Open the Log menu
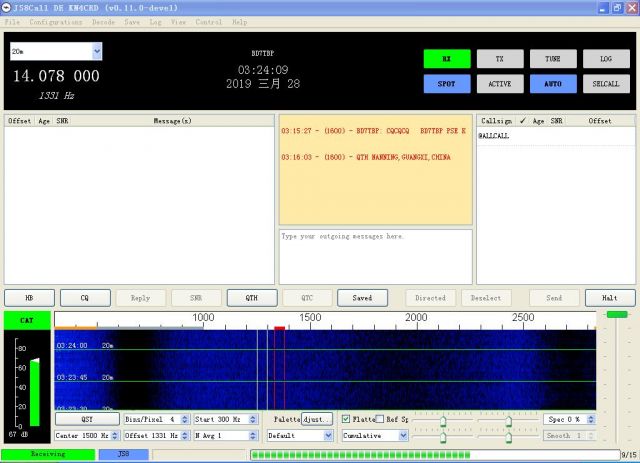 [x=155, y=22]
